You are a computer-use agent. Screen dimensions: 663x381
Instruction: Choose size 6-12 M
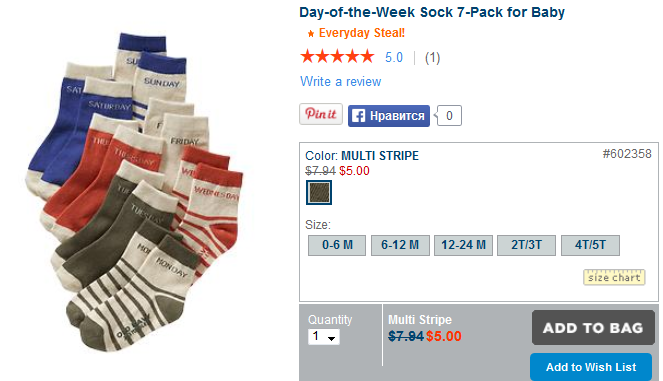click(400, 245)
